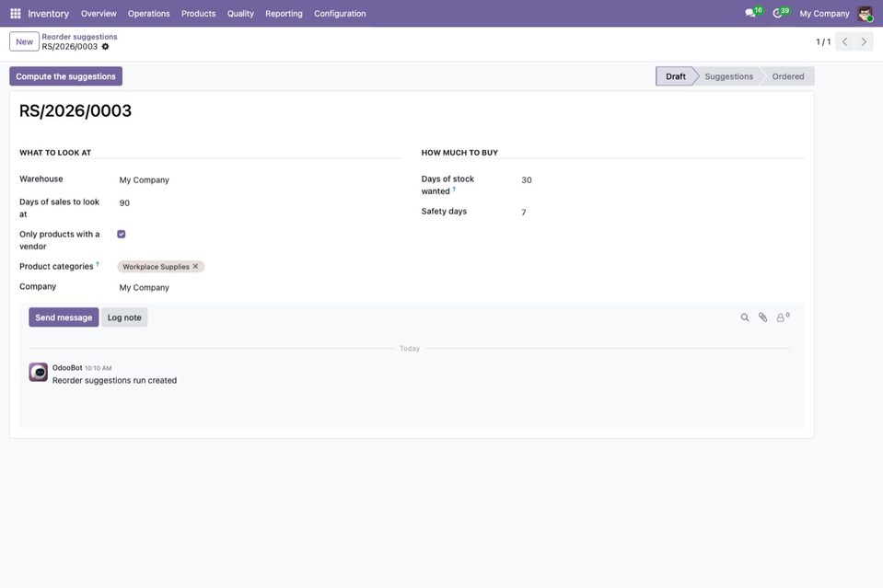Open the Operations menu
The image size is (883, 588).
[x=148, y=14]
